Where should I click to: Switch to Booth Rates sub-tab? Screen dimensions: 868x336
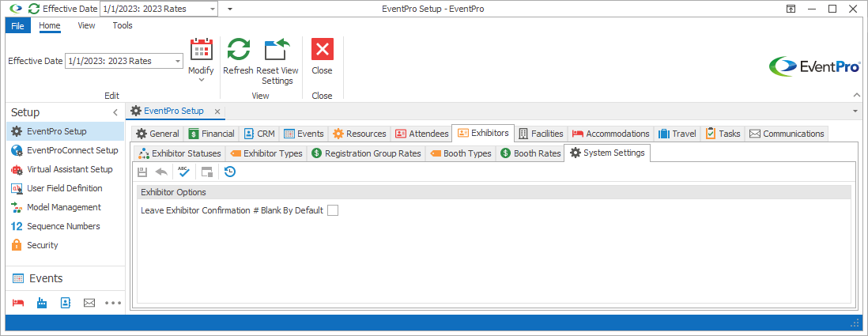[530, 153]
